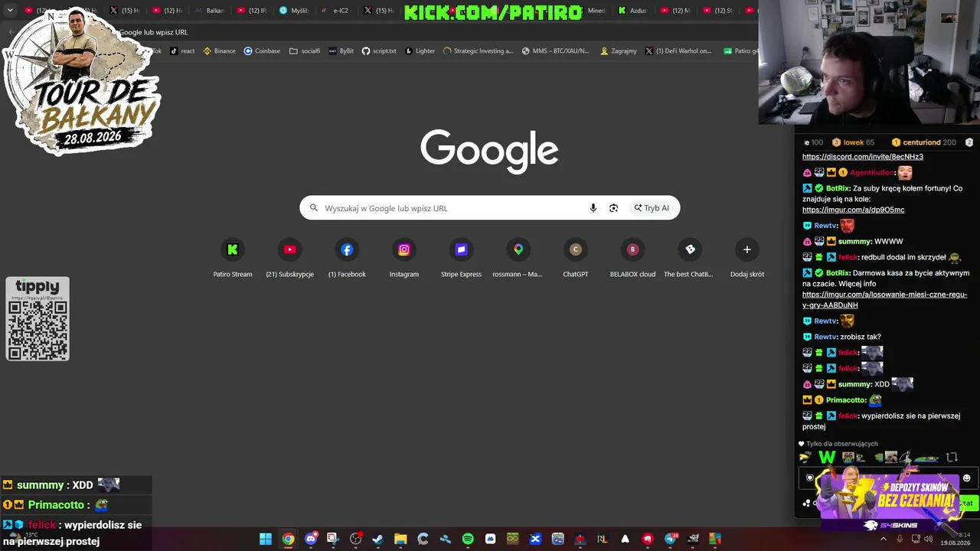Open the YouTube Subskrypcje shortcut

pos(289,259)
